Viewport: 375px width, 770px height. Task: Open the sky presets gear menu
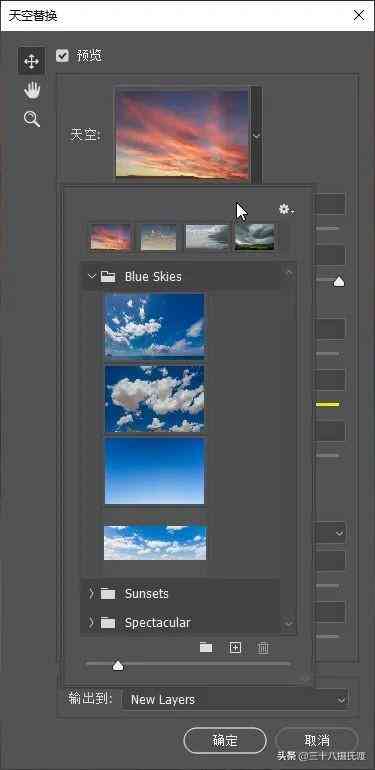click(286, 210)
